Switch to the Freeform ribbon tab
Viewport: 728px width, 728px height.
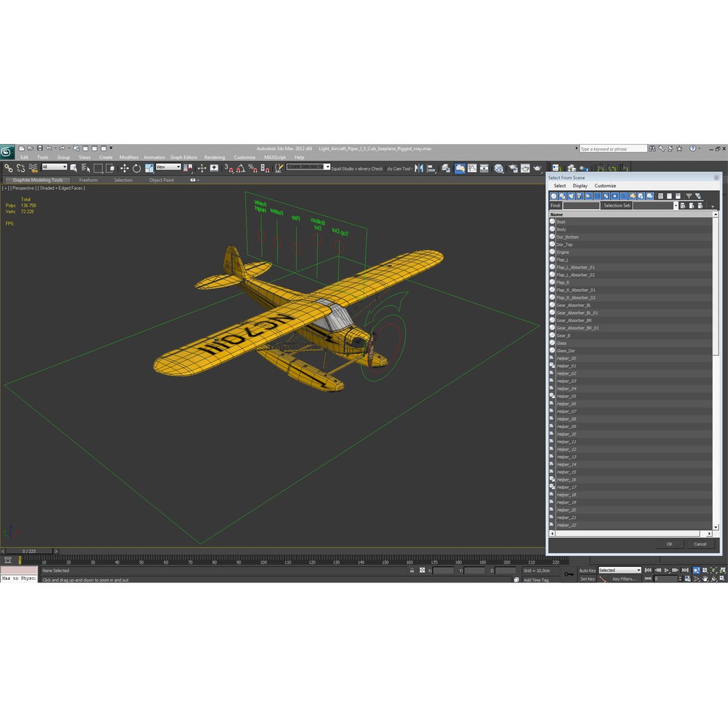[x=88, y=180]
